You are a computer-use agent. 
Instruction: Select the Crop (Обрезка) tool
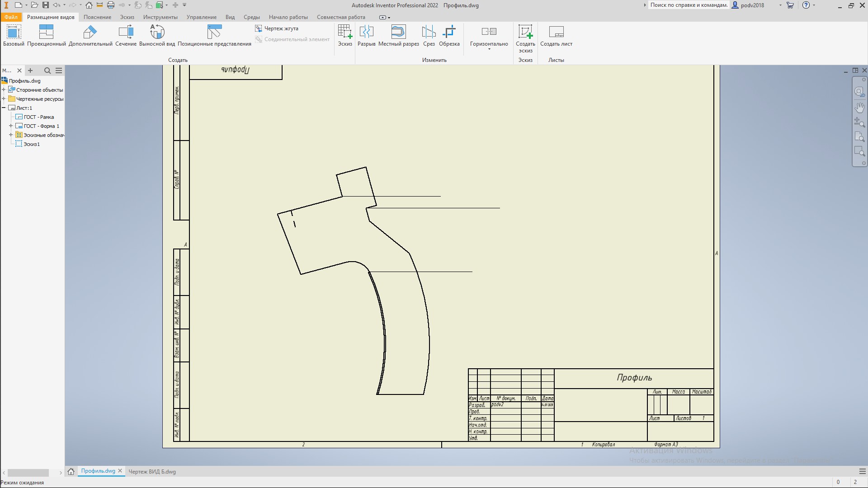449,32
